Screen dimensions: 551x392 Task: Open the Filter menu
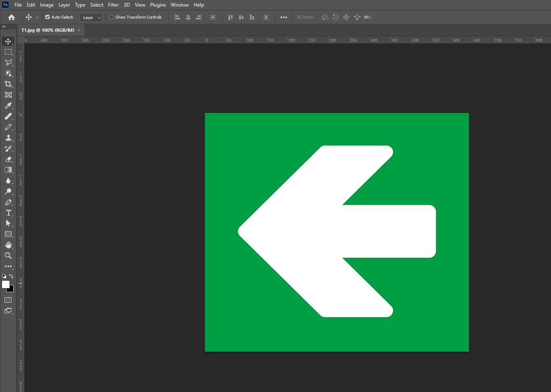point(113,5)
